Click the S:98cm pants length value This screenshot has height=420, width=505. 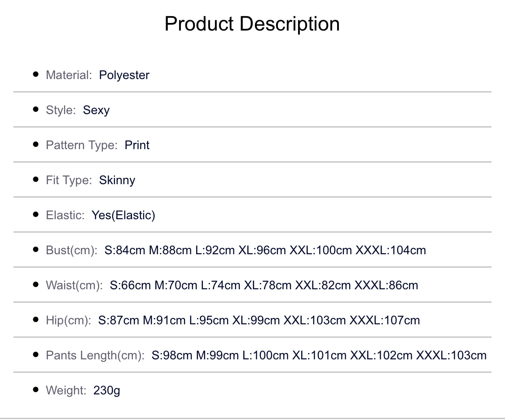172,355
